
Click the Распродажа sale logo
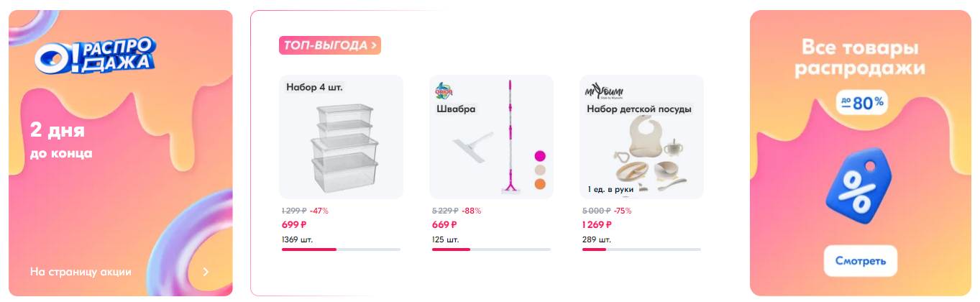pos(95,57)
